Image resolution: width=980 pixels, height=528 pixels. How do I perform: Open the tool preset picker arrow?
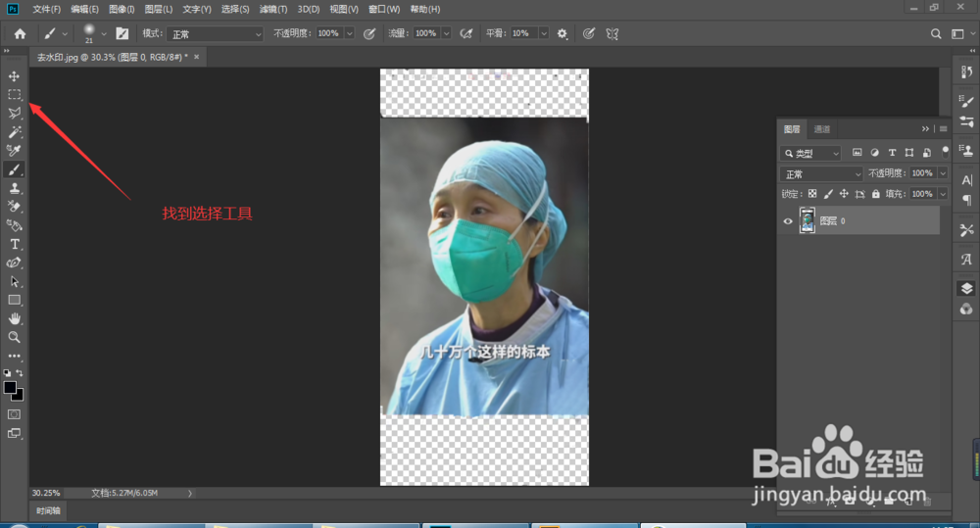65,33
